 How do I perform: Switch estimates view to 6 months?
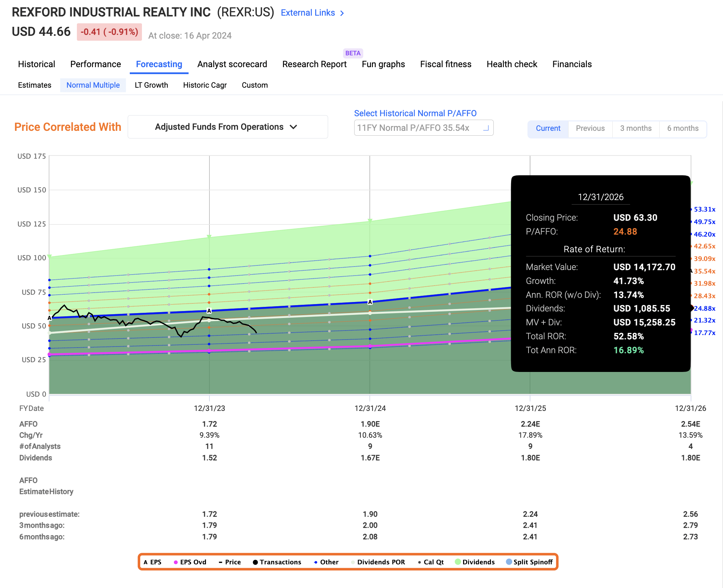click(x=683, y=128)
